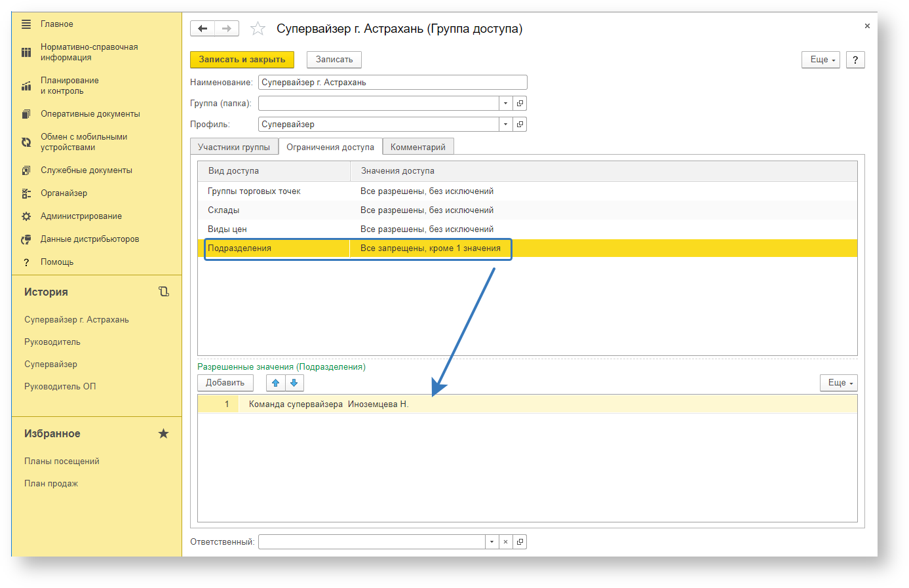Select the Виды цен access row

point(528,229)
